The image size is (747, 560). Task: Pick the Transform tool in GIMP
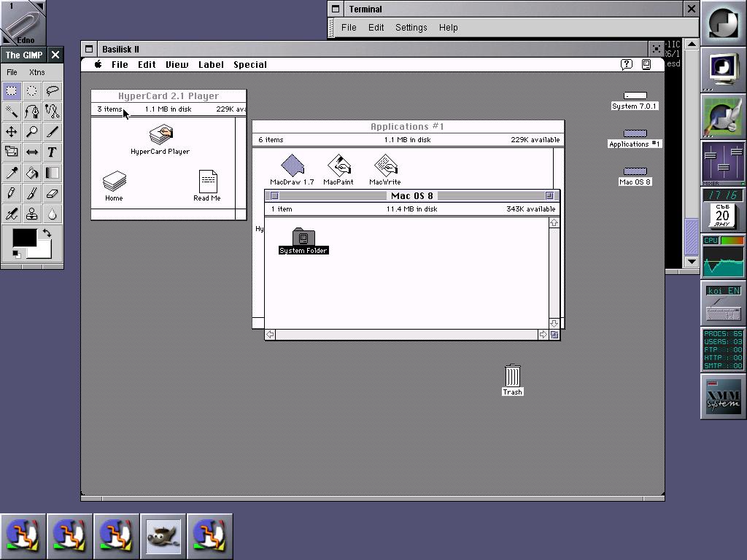pyautogui.click(x=12, y=152)
